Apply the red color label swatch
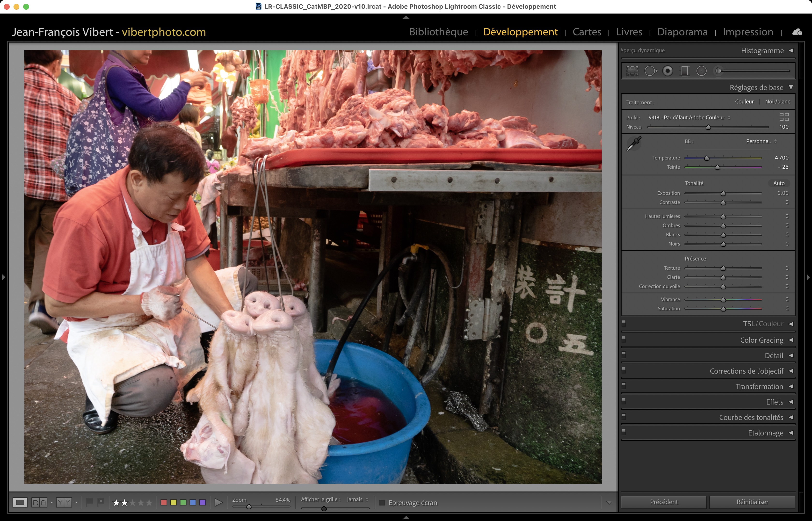The image size is (812, 521). tap(164, 502)
